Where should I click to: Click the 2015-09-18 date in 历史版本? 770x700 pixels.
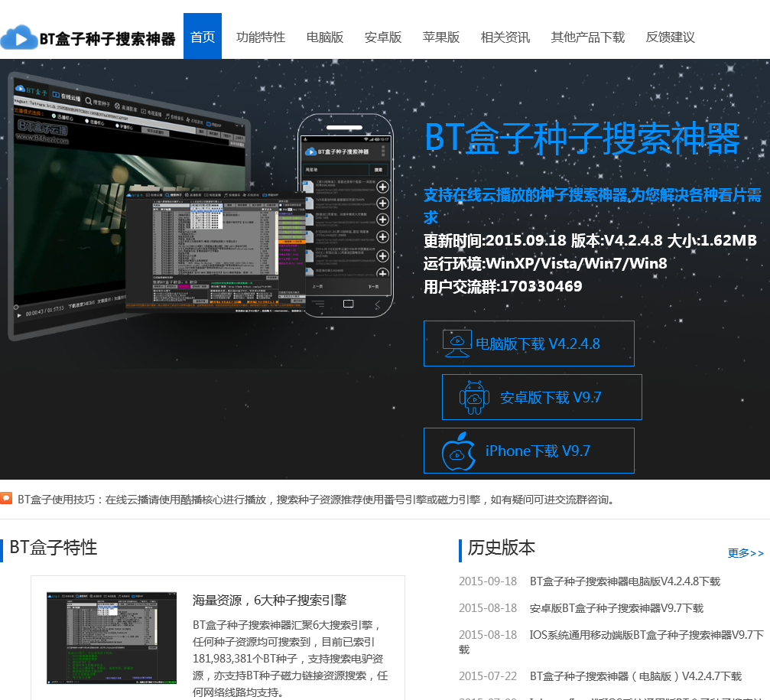(488, 581)
